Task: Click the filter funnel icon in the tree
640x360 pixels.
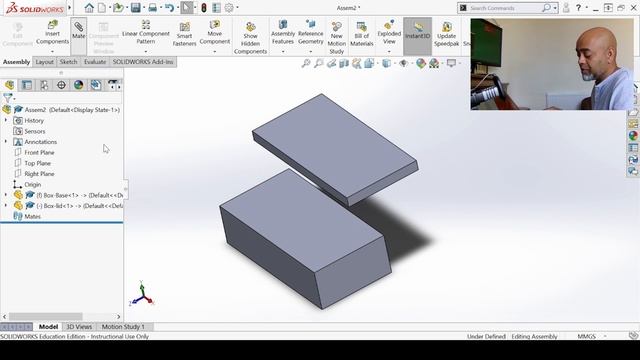Action: (7, 98)
